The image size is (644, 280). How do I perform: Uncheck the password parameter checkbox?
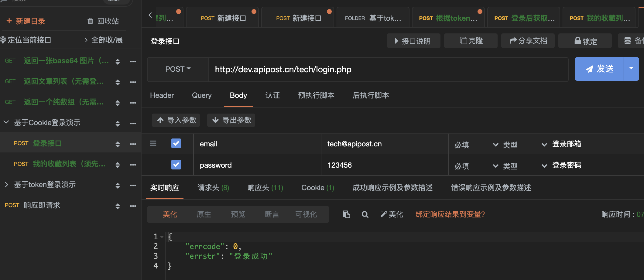coord(176,165)
